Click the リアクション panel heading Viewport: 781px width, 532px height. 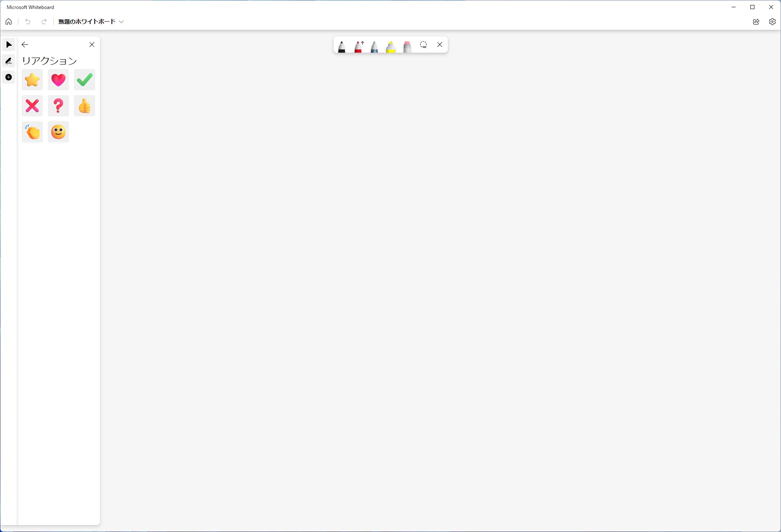coord(49,61)
